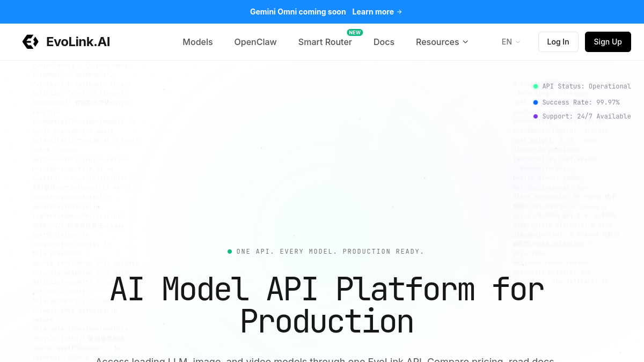
Task: Go to the OpenClaw page
Action: 255,42
